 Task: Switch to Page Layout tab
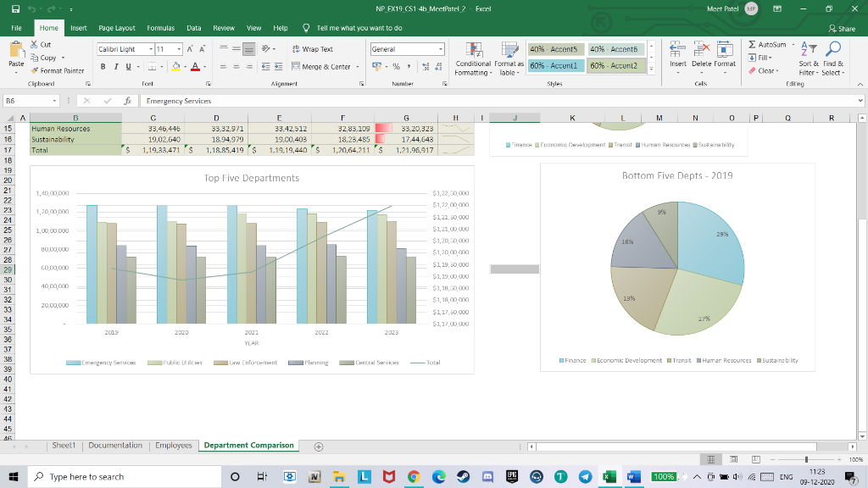(117, 28)
